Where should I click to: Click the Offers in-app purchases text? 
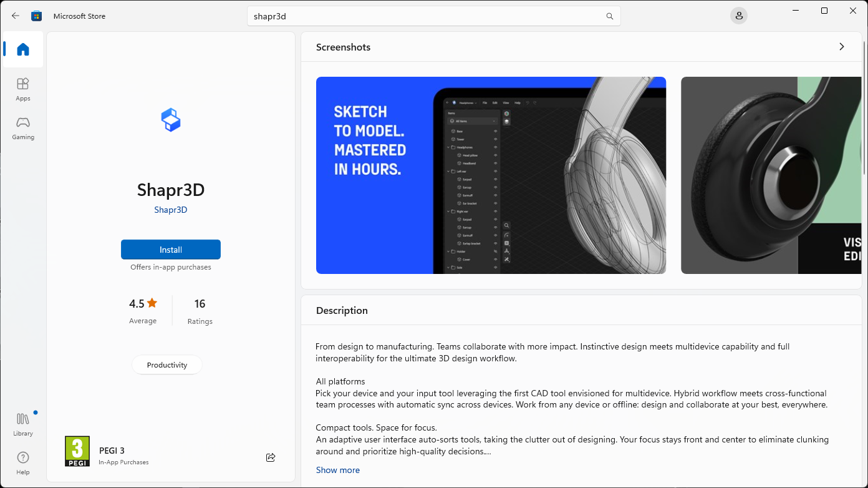point(171,267)
